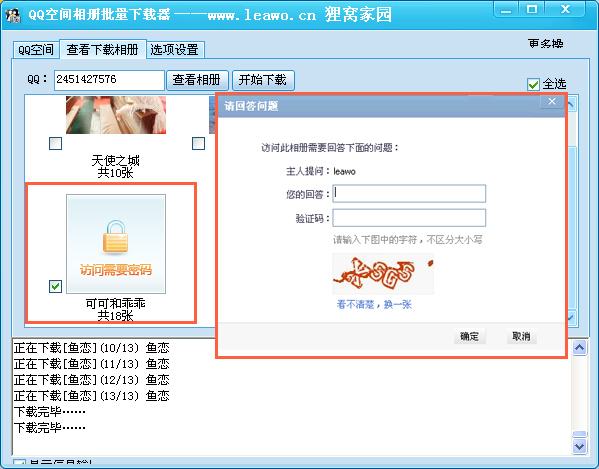Click the log line 正在下载[鱼恋](13/13)
Viewport: 599px width, 469px height.
(x=92, y=396)
